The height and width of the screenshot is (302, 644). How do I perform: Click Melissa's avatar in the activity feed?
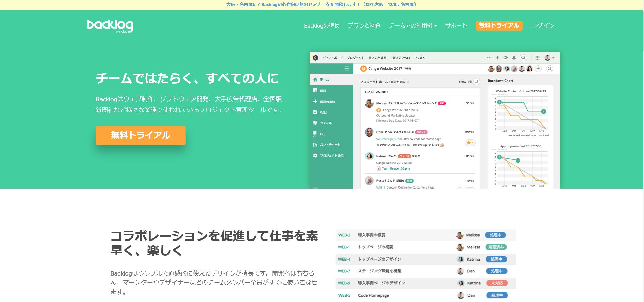coord(369,103)
